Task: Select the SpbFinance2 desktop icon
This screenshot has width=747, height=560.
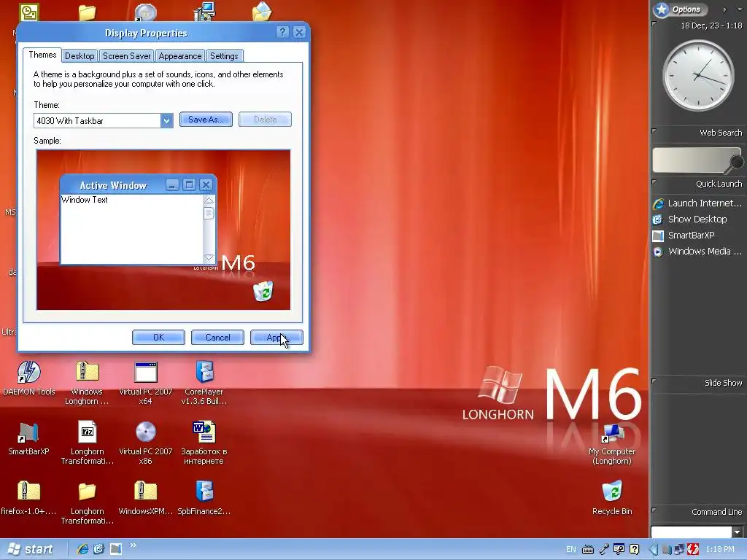Action: coord(204,498)
